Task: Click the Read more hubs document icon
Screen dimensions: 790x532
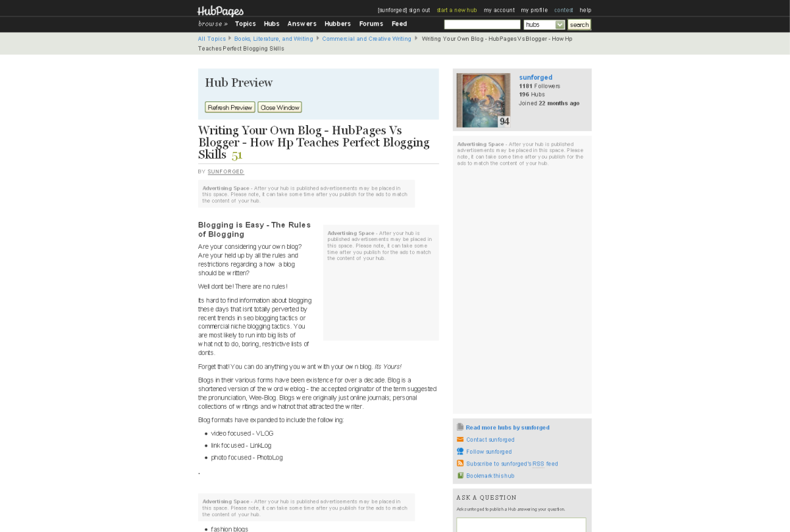Action: [460, 427]
